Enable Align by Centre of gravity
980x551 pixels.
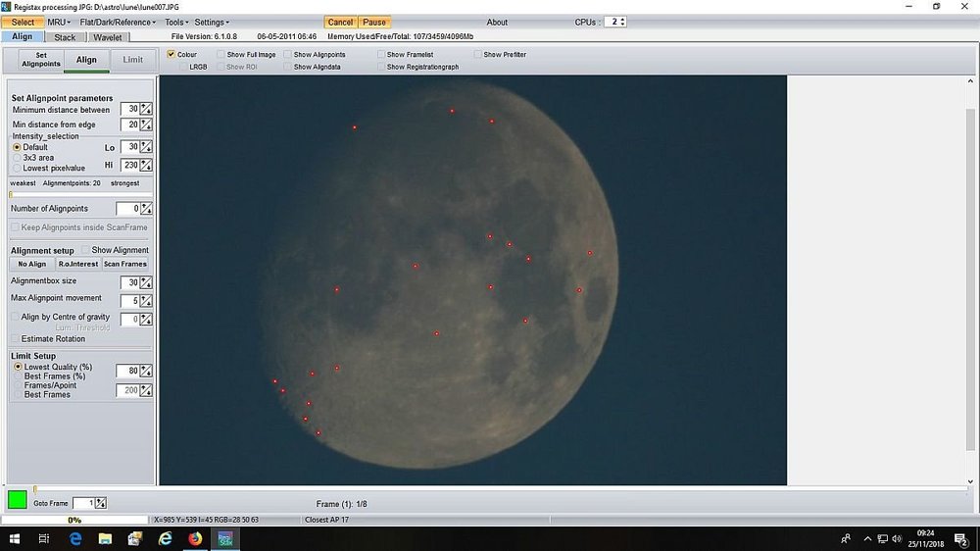click(15, 317)
